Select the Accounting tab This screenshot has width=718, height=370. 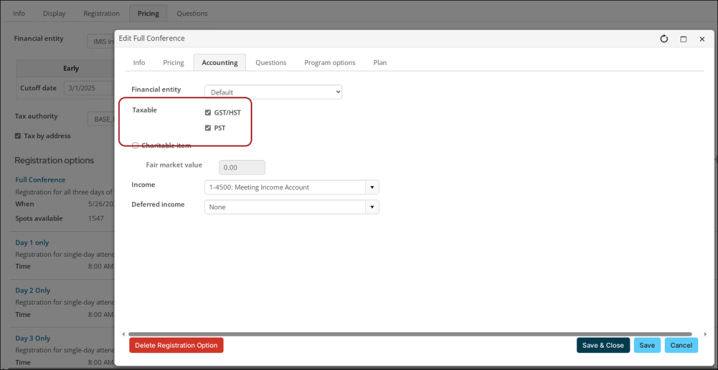coord(220,63)
